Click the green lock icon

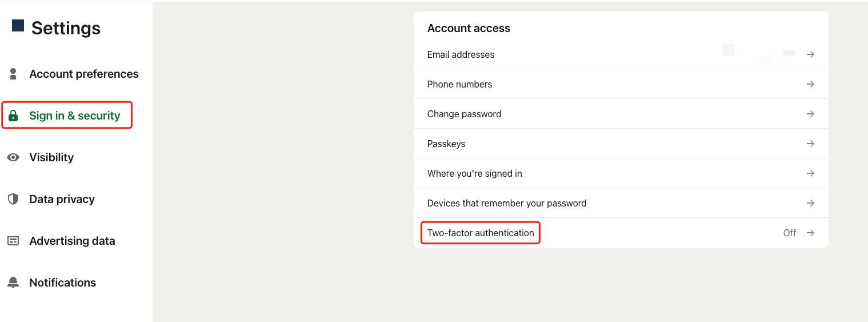coord(13,116)
